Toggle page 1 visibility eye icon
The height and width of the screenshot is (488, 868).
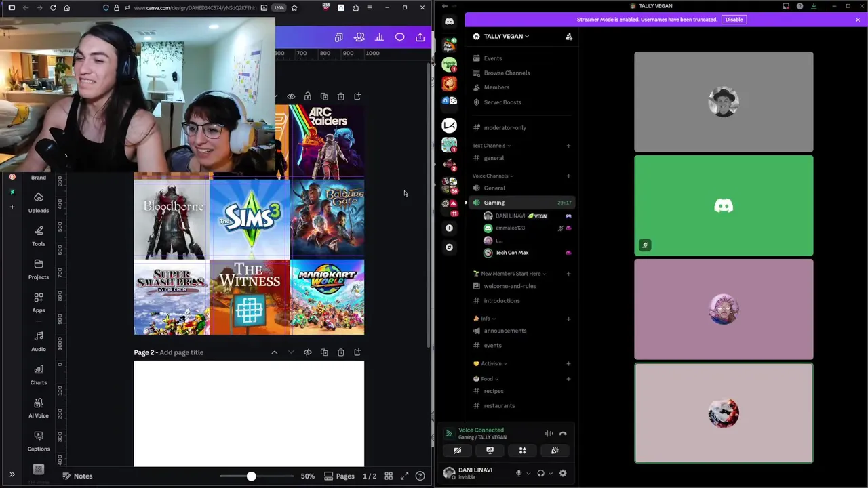pos(291,96)
